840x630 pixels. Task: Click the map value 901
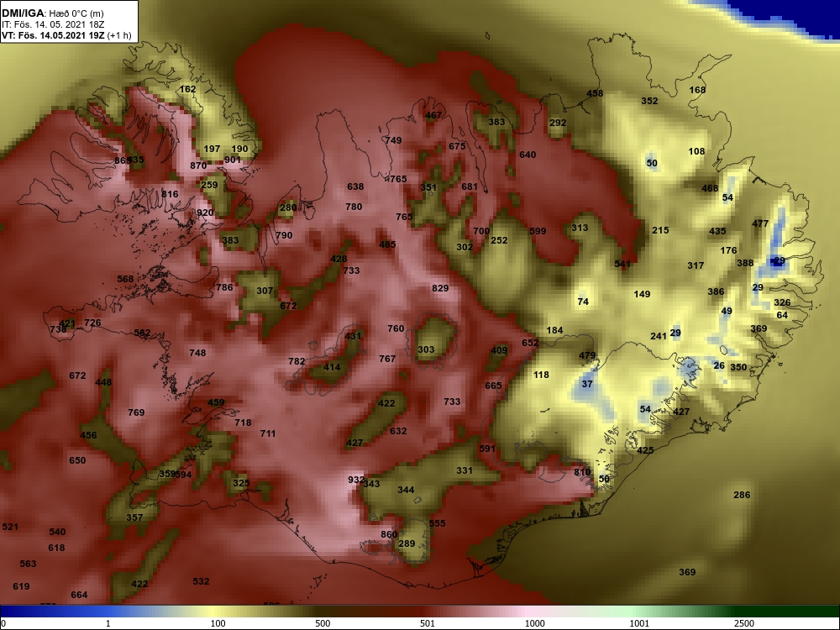click(233, 160)
